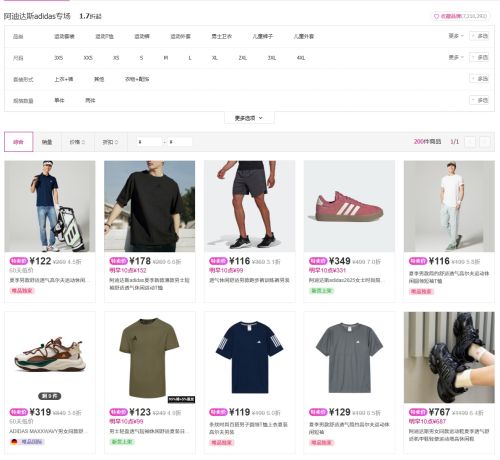Expand 更多 in the size filter row
This screenshot has height=460, width=500.
pyautogui.click(x=456, y=57)
